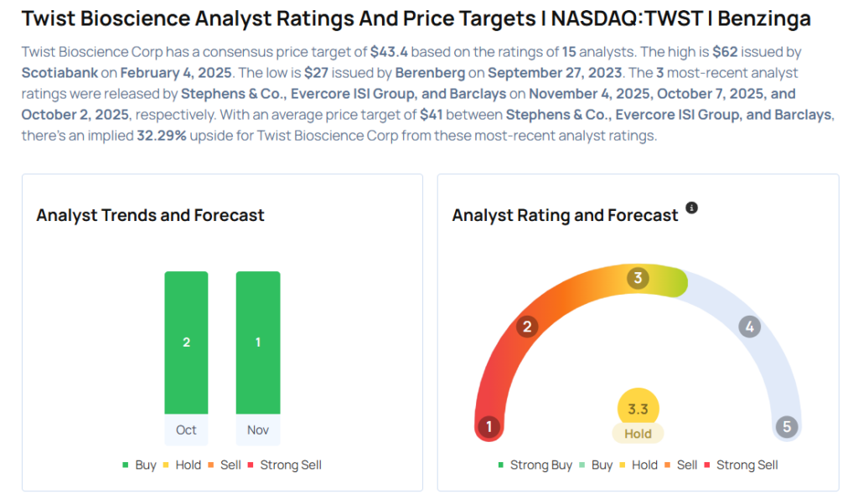Click the yellow 3.3 rating circle
The image size is (858, 504).
638,409
